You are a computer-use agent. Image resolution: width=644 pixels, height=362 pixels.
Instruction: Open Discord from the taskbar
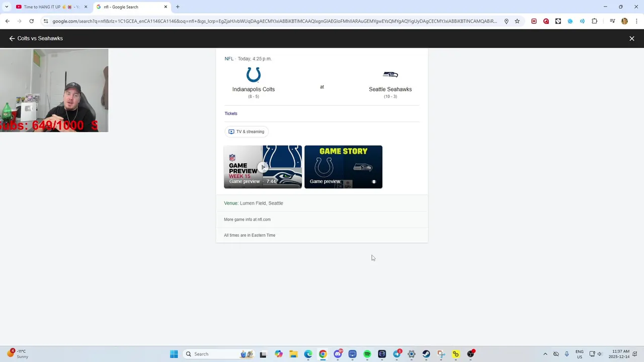pyautogui.click(x=338, y=354)
